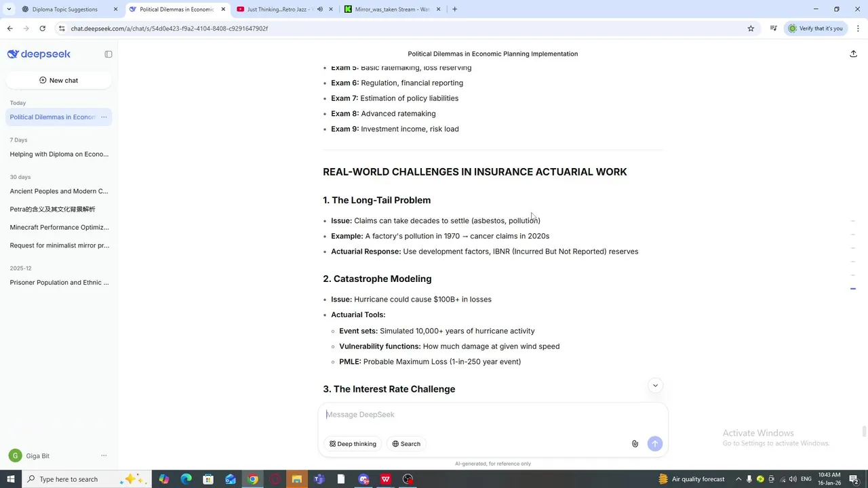868x488 pixels.
Task: Start a New chat
Action: point(58,80)
